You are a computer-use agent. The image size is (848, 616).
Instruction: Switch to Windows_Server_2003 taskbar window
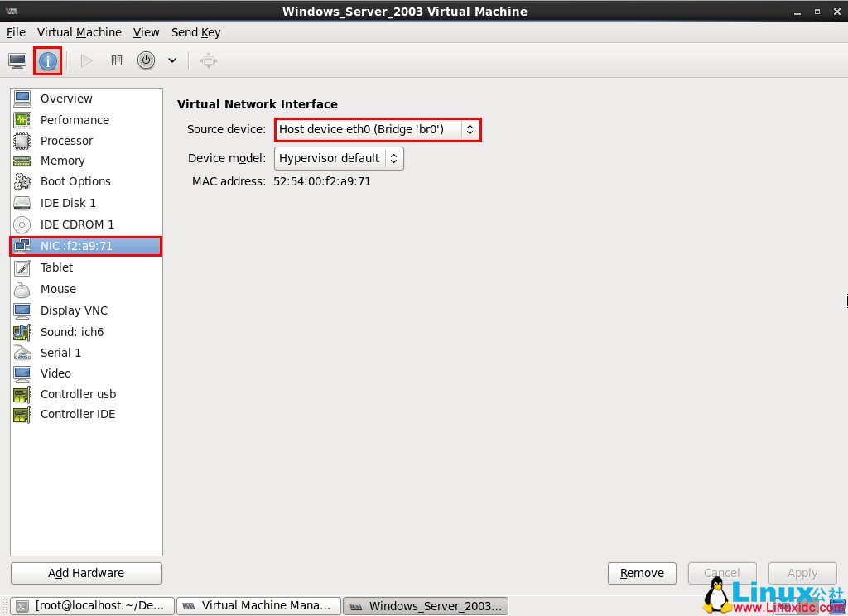tap(426, 606)
